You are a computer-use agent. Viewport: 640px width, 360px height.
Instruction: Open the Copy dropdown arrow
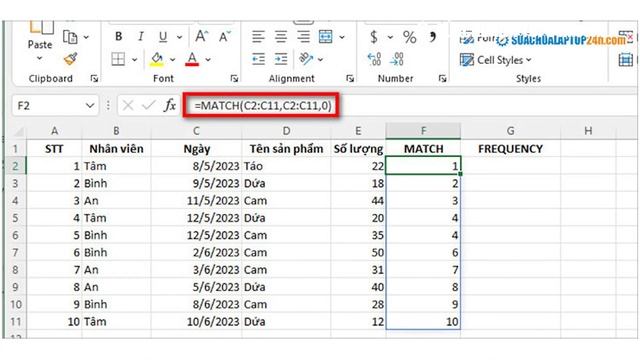pyautogui.click(x=86, y=37)
